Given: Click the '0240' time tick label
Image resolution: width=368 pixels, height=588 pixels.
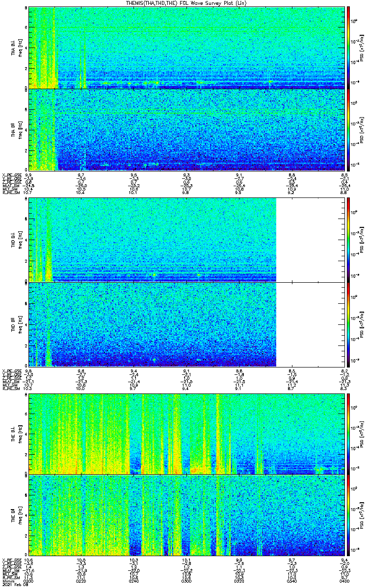Looking at the screenshot, I should coord(134,580).
